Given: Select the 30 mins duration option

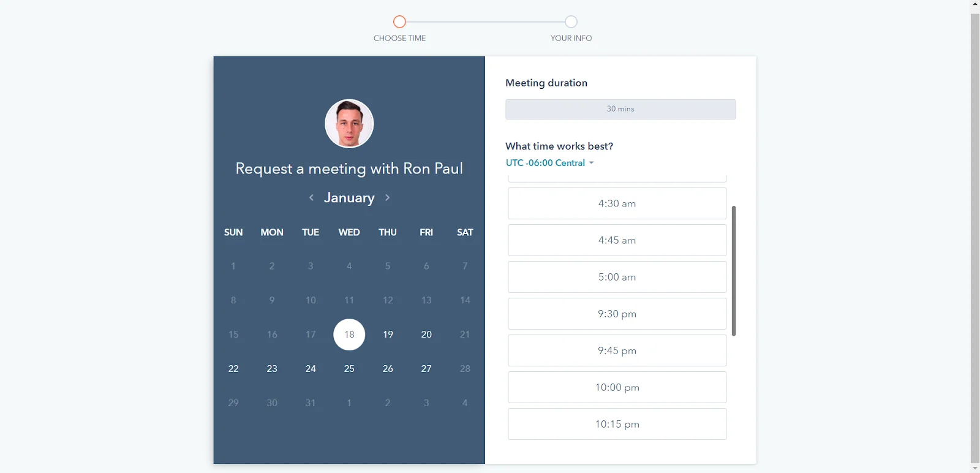Looking at the screenshot, I should 620,109.
